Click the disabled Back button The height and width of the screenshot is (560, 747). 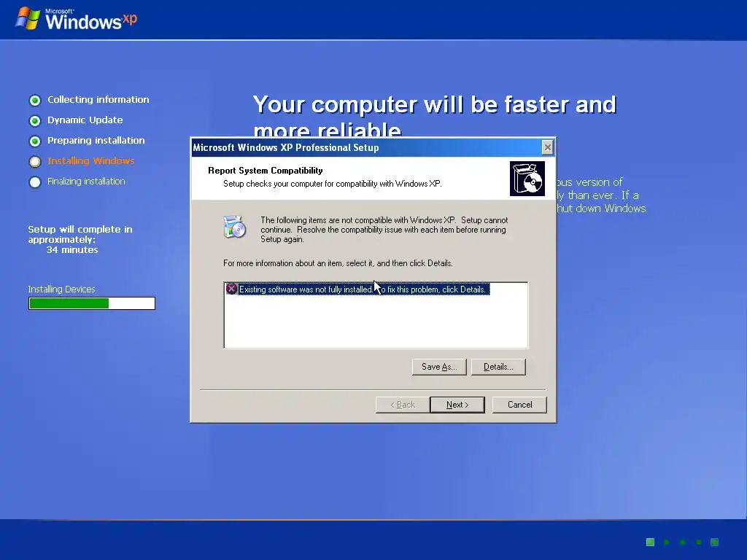click(403, 405)
